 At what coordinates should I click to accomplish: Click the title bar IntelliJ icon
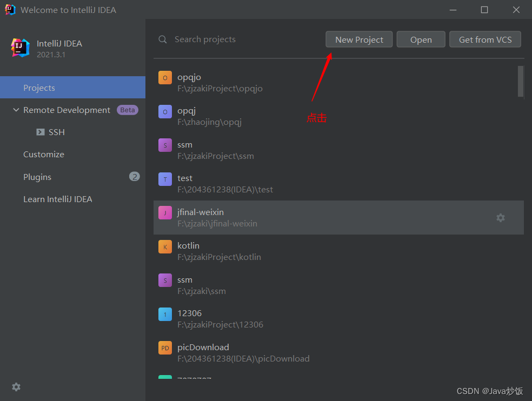[10, 10]
